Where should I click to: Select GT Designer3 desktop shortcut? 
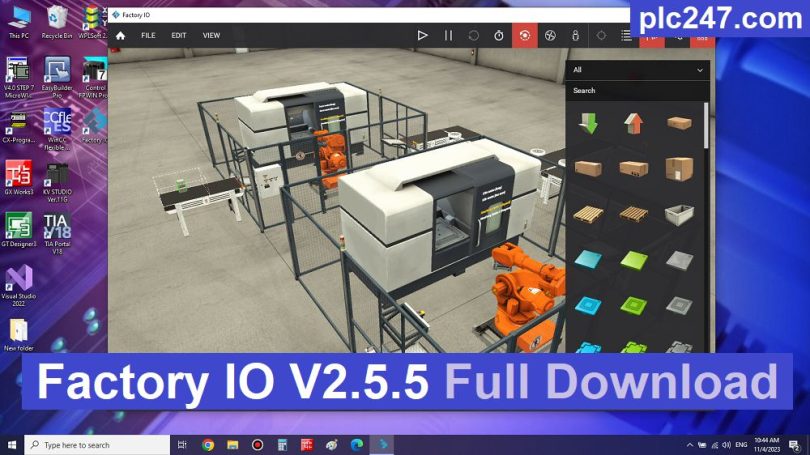point(19,230)
